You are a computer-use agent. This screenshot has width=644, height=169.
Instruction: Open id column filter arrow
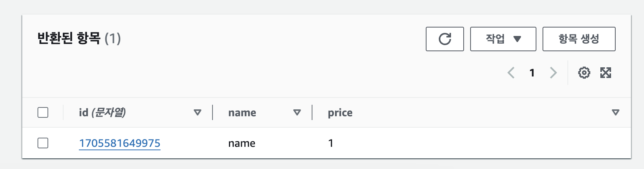click(x=198, y=112)
